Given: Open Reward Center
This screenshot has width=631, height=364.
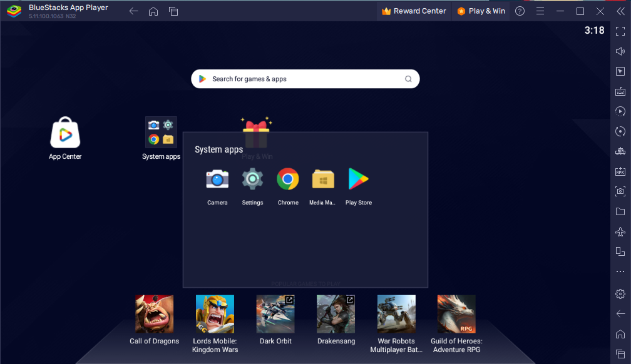Looking at the screenshot, I should (414, 11).
